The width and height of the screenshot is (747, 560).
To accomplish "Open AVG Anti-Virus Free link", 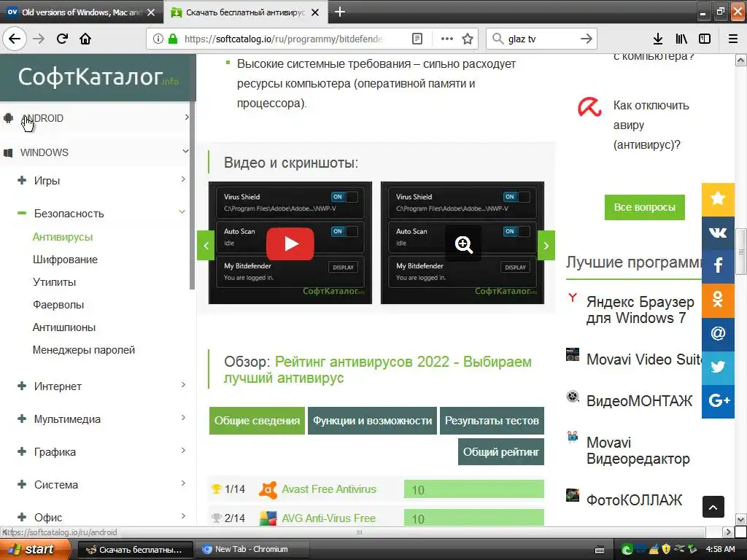I will [328, 518].
